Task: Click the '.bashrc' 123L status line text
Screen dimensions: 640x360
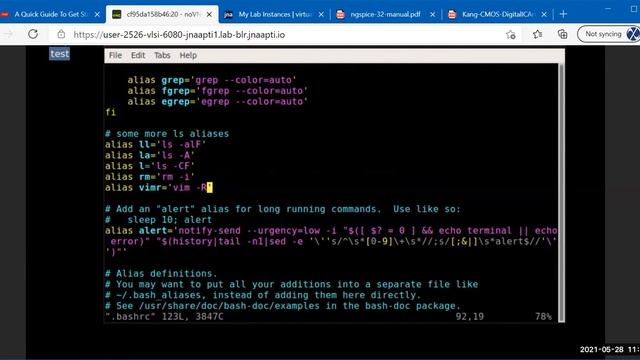Action: 164,316
